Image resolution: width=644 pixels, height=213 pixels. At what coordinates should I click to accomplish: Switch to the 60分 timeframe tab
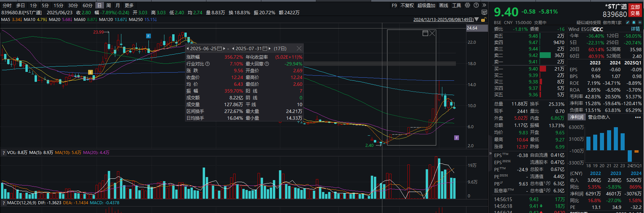click(x=87, y=5)
